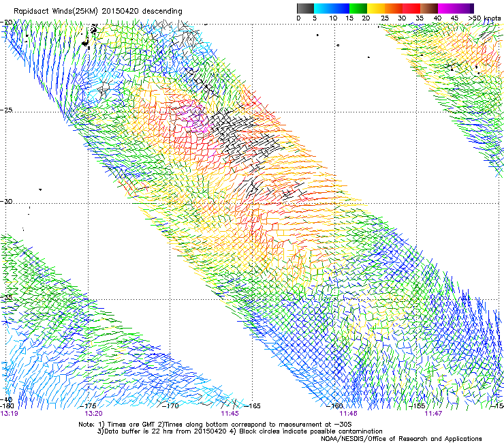Click the green 15-20 knots legend swatch
Viewport: 504px width, 443px height.
click(358, 8)
